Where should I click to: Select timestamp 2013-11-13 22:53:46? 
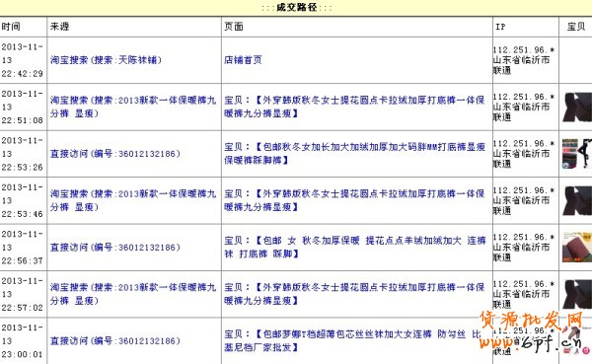[x=23, y=200]
